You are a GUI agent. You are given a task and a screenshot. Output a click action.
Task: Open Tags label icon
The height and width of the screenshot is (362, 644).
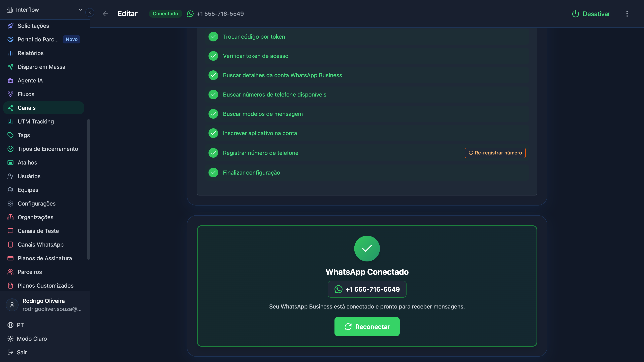coord(10,135)
